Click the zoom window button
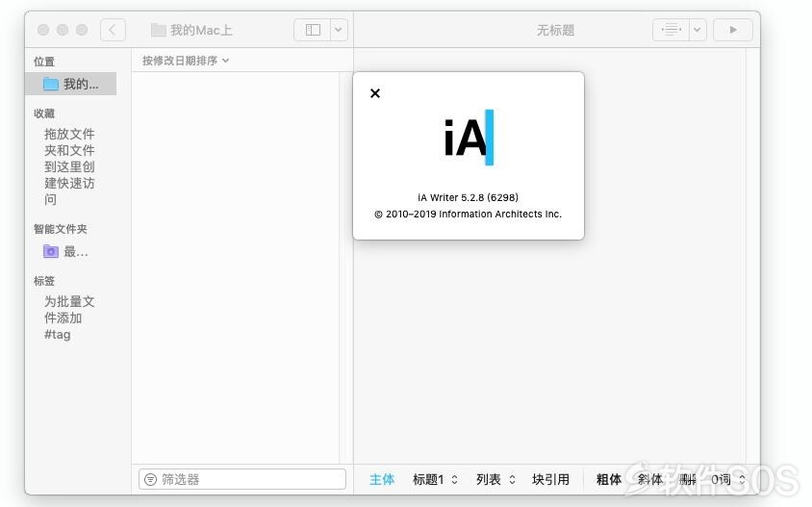The height and width of the screenshot is (507, 812). 82,30
